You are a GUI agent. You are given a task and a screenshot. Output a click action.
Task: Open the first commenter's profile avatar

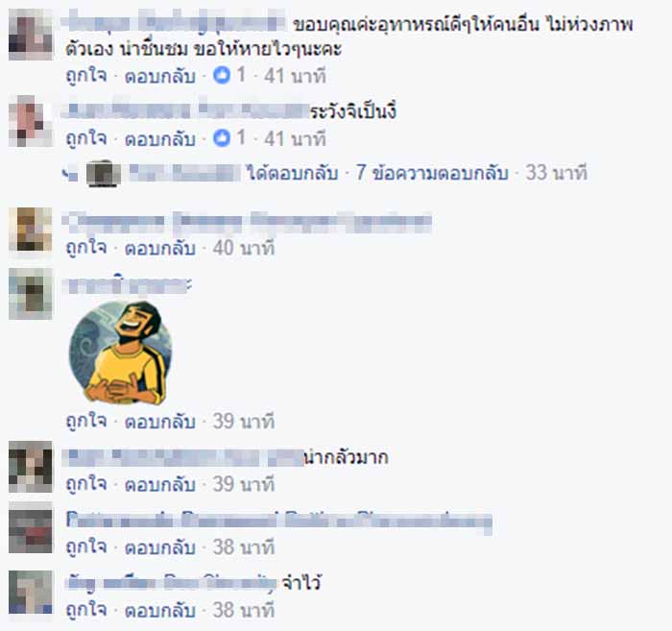(31, 35)
